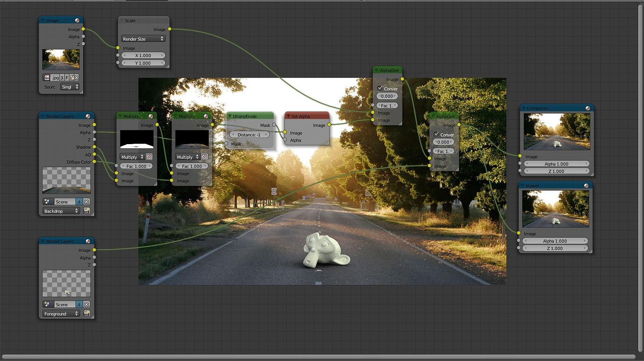
Task: Open Backdrop layer dropdown
Action: coord(61,211)
